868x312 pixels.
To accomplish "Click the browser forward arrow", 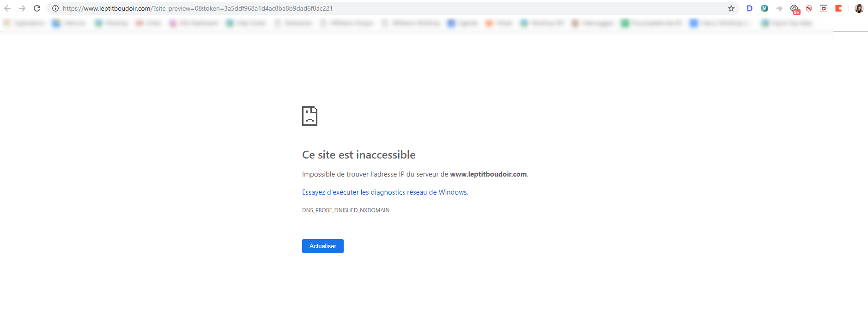I will pos(22,8).
